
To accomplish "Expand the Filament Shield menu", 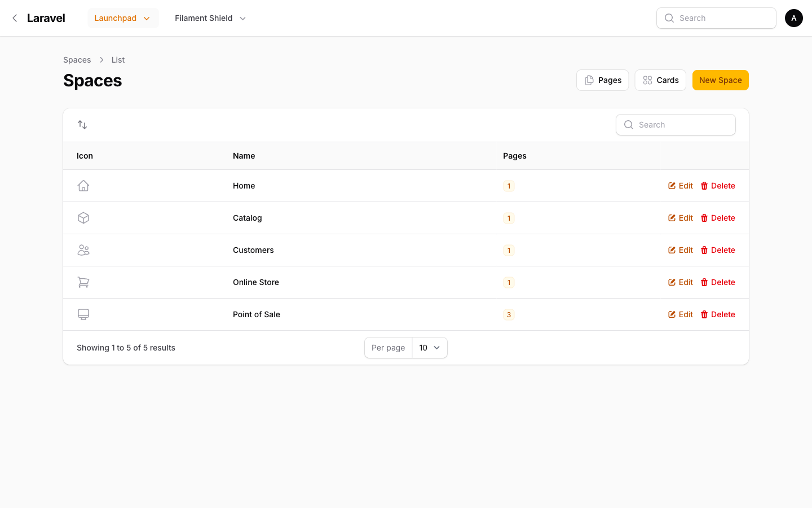I will point(210,18).
